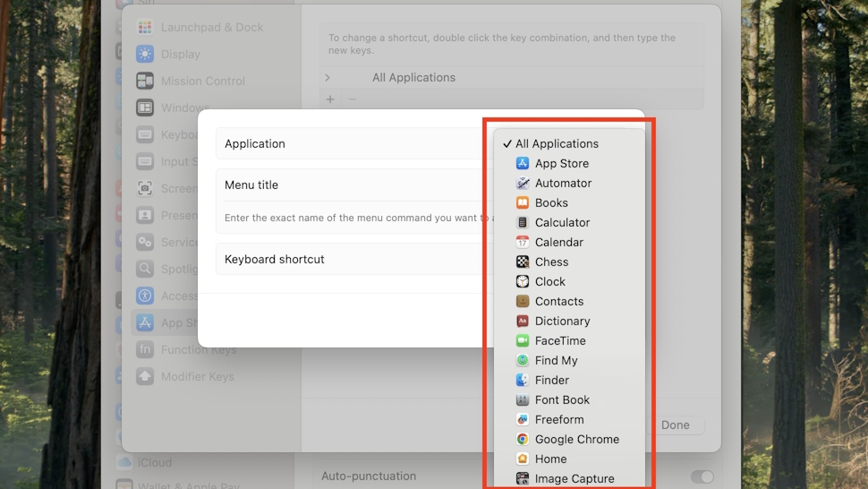Viewport: 868px width, 489px height.
Task: Select All Applications checked menu entry
Action: (569, 143)
